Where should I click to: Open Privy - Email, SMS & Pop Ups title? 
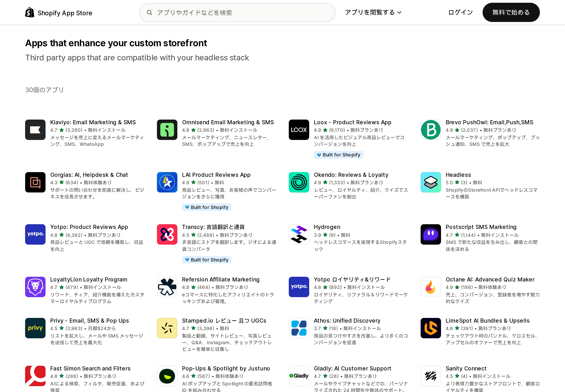[x=89, y=321]
